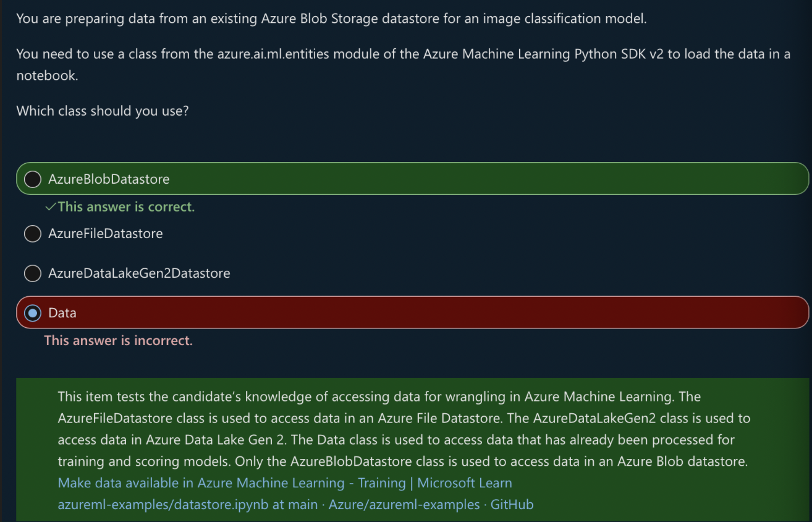Screen dimensions: 812x522
Task: Click the "This answer is correct." message
Action: tap(126, 207)
